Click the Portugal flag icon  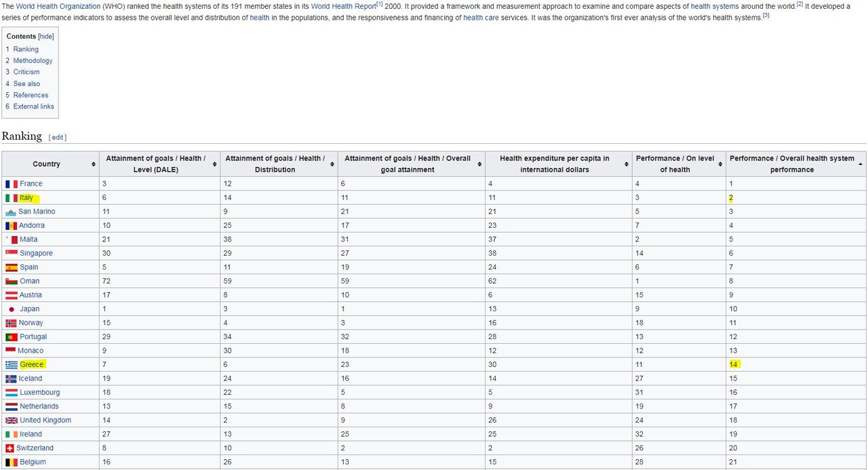click(x=12, y=337)
